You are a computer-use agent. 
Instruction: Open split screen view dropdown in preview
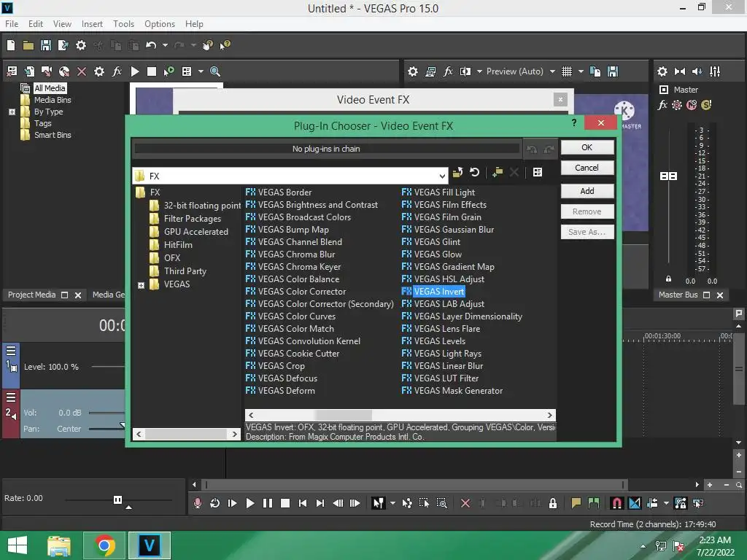479,71
